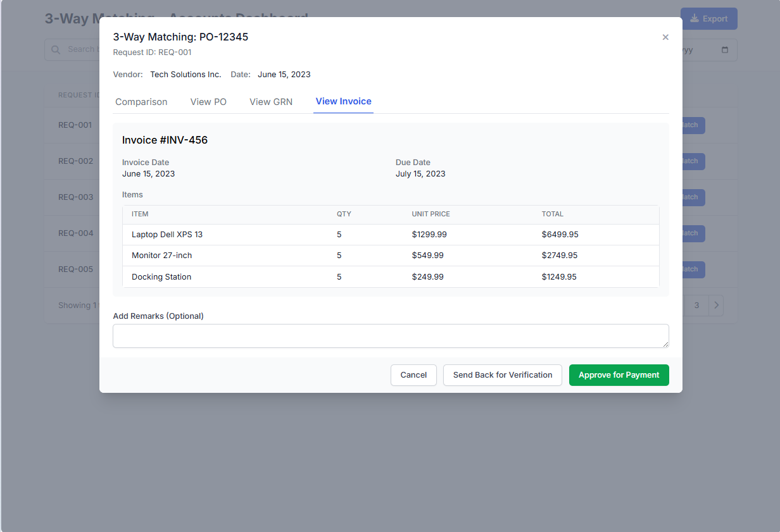Click Match button for REQ-003
This screenshot has height=532, width=780.
click(x=693, y=197)
